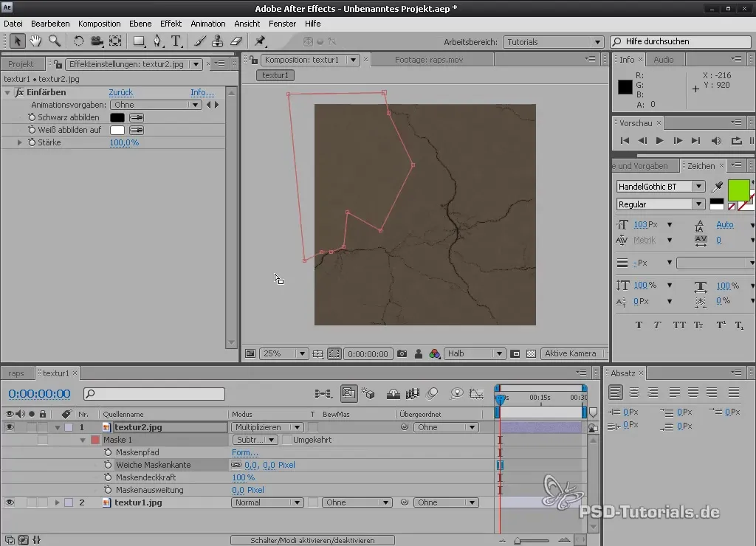Open the Datei menu

(x=13, y=24)
